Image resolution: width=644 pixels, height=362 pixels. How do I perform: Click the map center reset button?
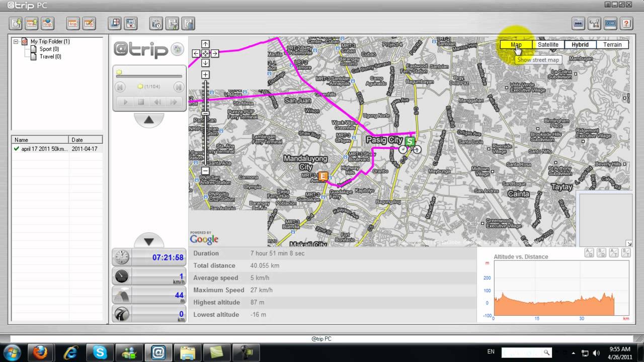click(x=205, y=53)
